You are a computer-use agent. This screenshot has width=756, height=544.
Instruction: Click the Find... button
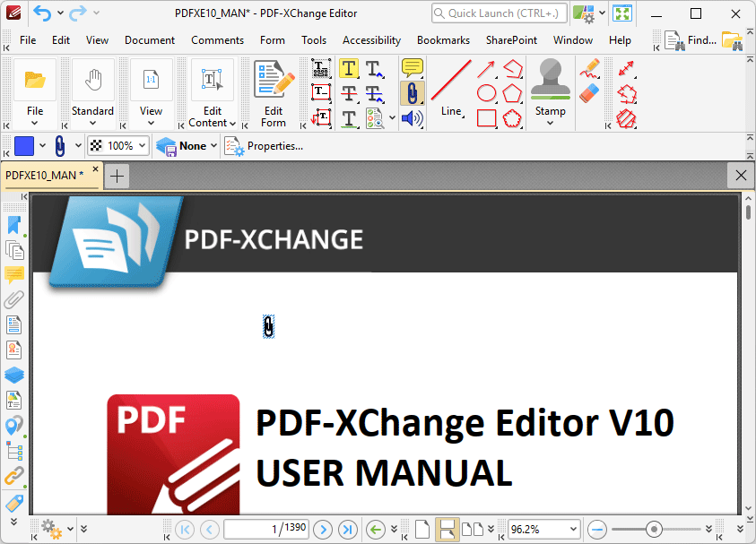coord(691,40)
